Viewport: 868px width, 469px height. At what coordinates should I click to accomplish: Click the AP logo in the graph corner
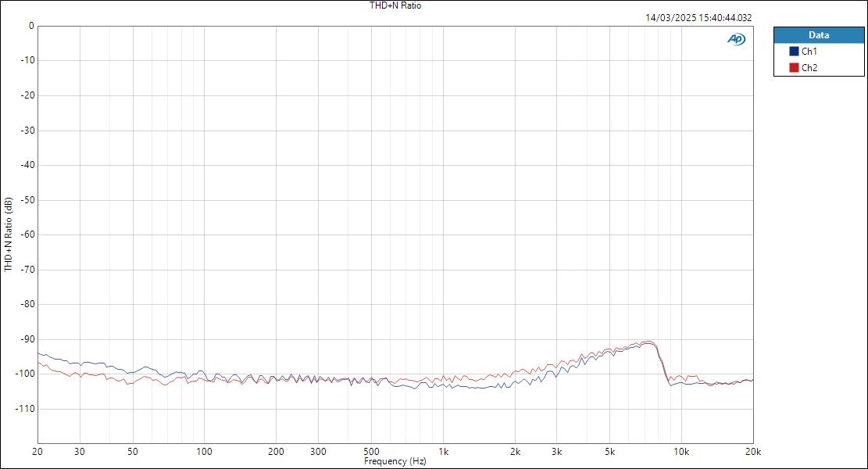click(735, 37)
